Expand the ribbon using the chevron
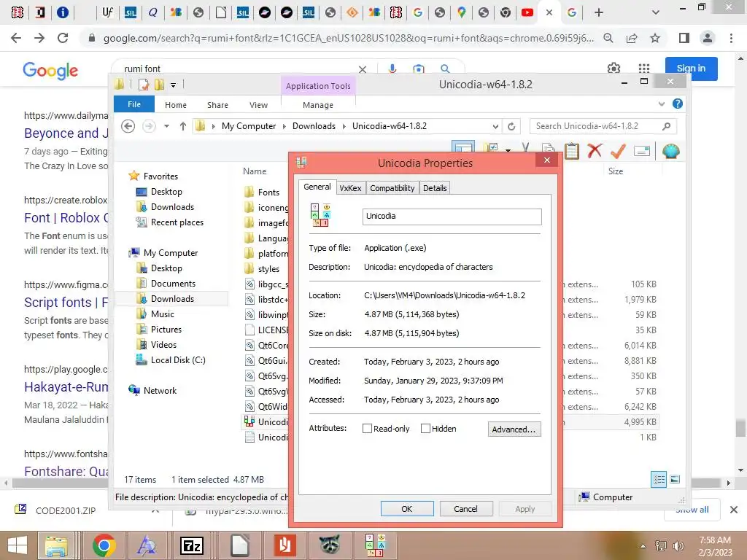 point(661,104)
